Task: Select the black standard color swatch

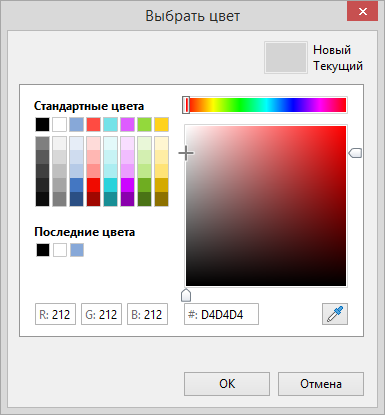Action: [x=42, y=124]
